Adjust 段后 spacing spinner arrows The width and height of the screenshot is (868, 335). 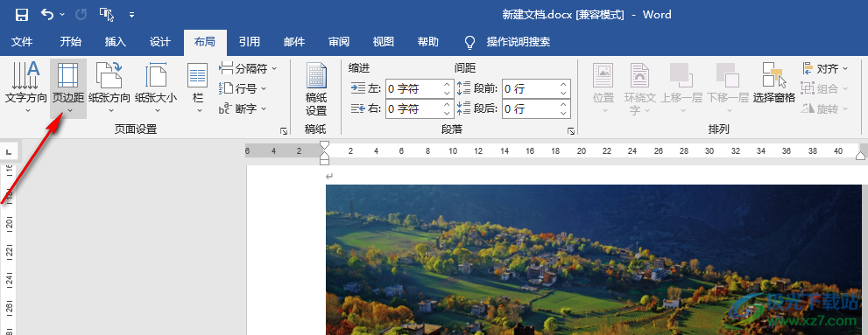[x=564, y=109]
